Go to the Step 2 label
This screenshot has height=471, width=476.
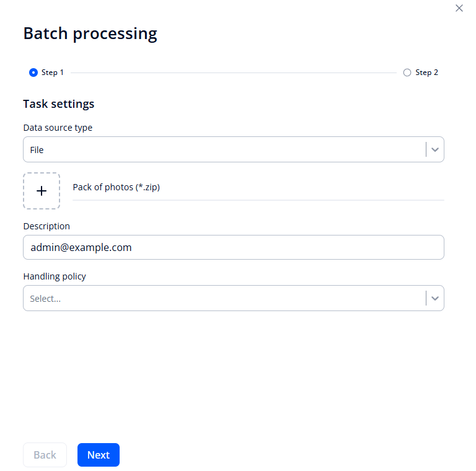tap(426, 73)
